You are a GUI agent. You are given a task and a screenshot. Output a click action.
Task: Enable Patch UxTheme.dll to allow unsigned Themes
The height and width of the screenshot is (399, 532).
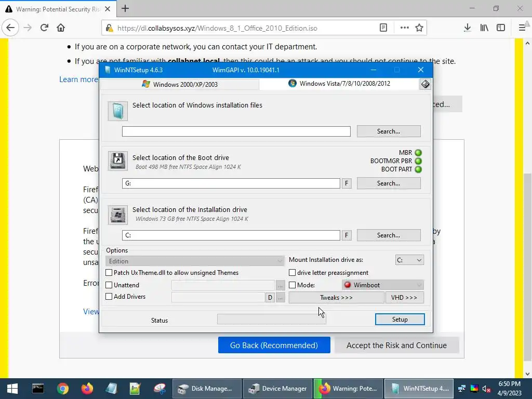[x=109, y=272]
